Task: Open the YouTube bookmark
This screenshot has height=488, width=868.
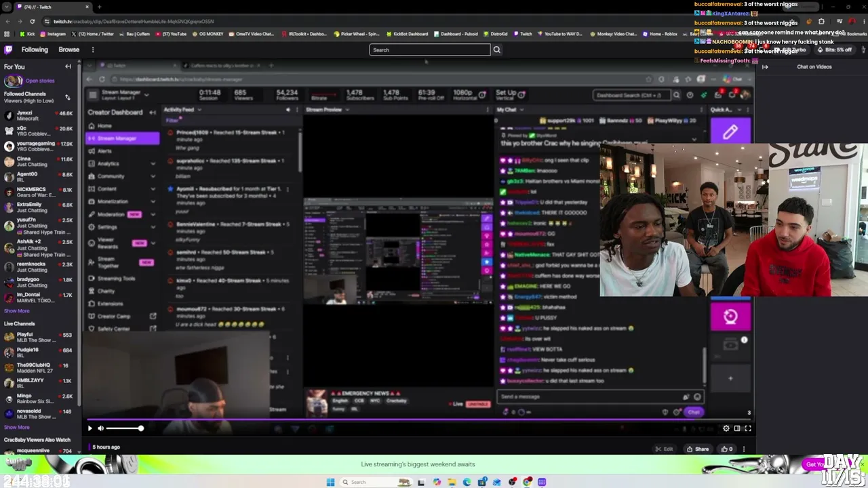Action: point(171,34)
